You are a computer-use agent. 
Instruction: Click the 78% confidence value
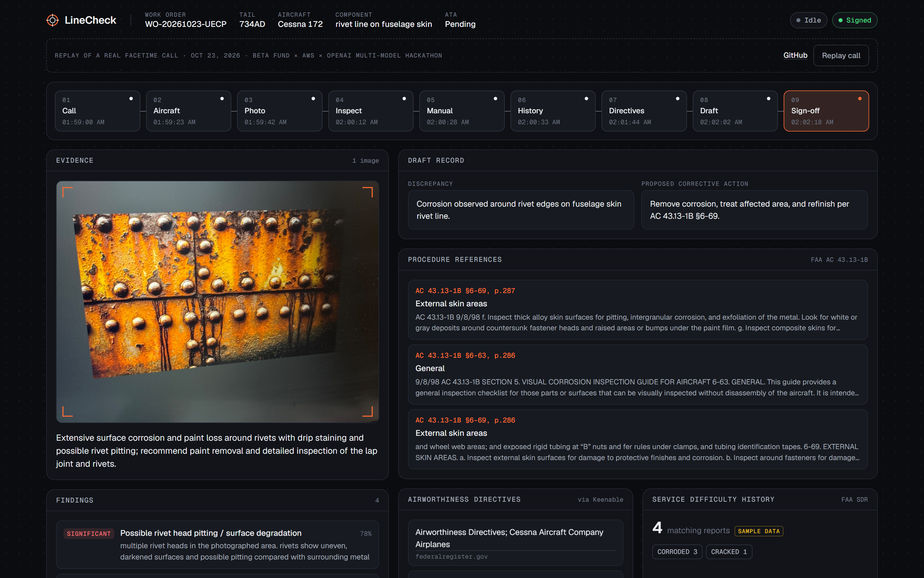(365, 534)
